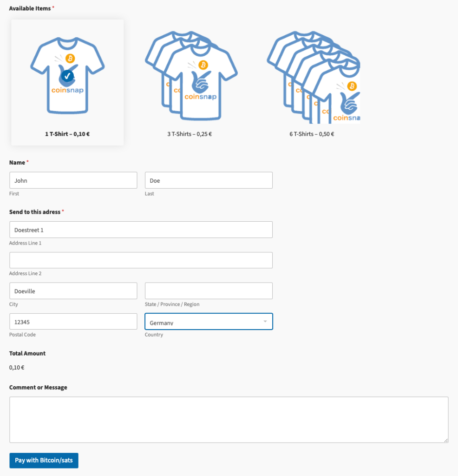Click the City field containing Doeville
Image resolution: width=458 pixels, height=476 pixels.
pyautogui.click(x=73, y=291)
